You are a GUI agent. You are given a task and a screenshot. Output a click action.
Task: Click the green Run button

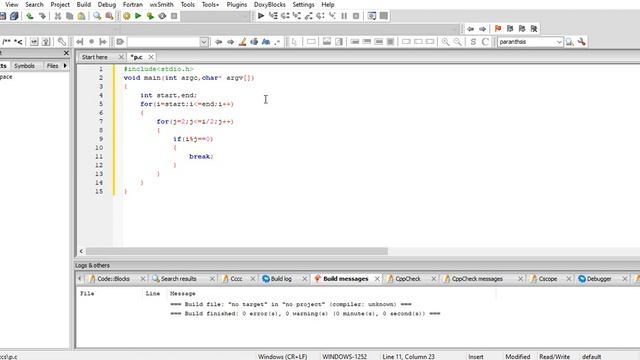click(138, 16)
